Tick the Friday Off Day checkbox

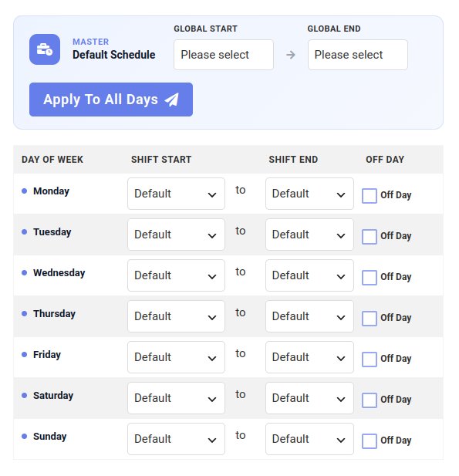370,360
